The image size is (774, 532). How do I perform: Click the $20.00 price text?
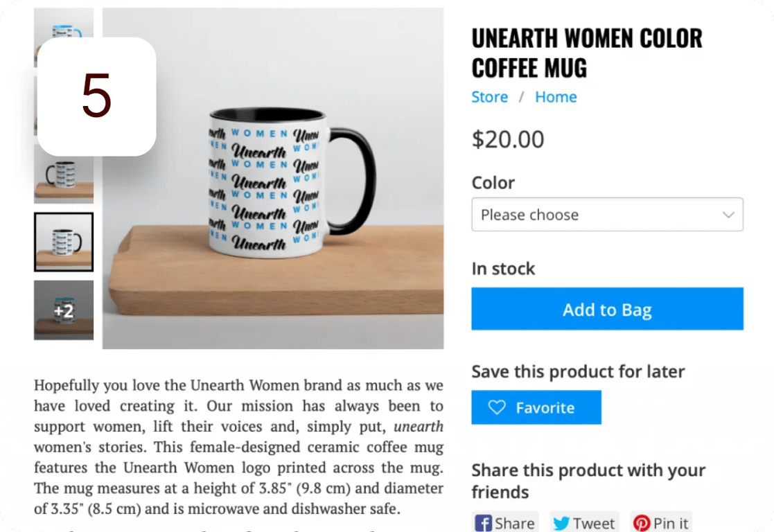(508, 139)
